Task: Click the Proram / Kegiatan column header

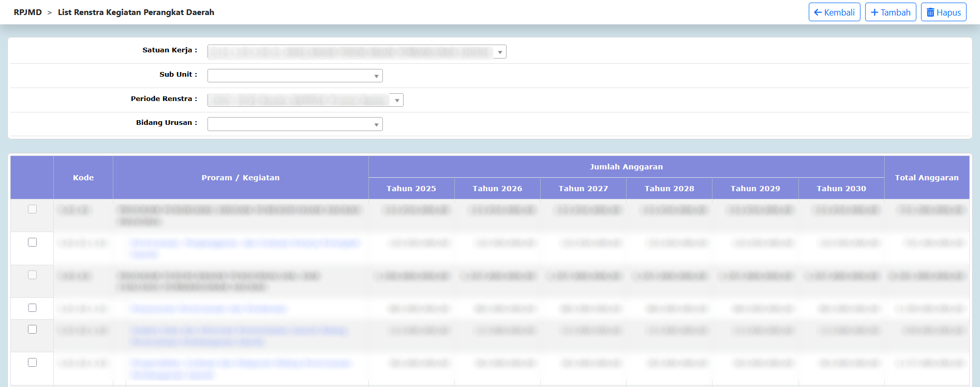Action: tap(241, 178)
